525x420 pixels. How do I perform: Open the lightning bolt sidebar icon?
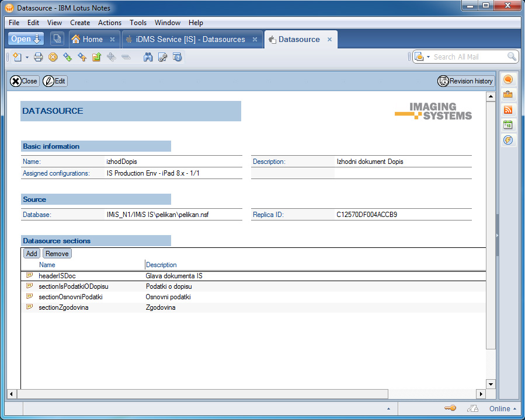[x=508, y=140]
